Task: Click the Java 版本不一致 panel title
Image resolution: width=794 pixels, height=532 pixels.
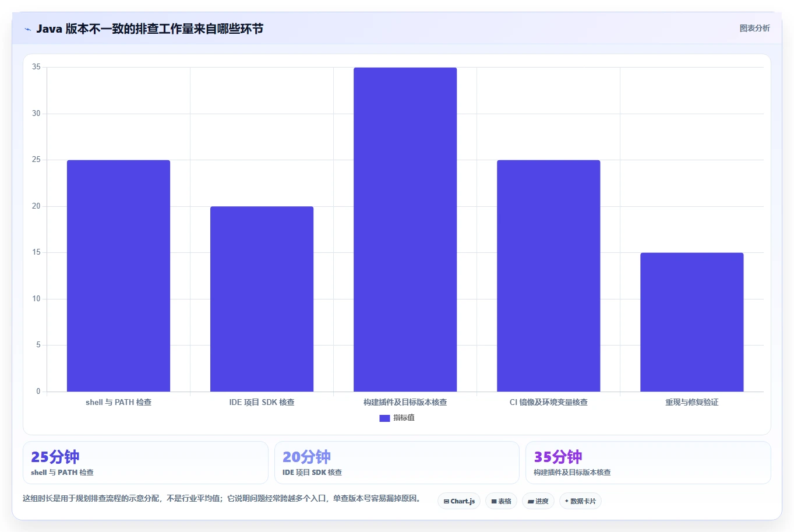Action: click(x=150, y=29)
